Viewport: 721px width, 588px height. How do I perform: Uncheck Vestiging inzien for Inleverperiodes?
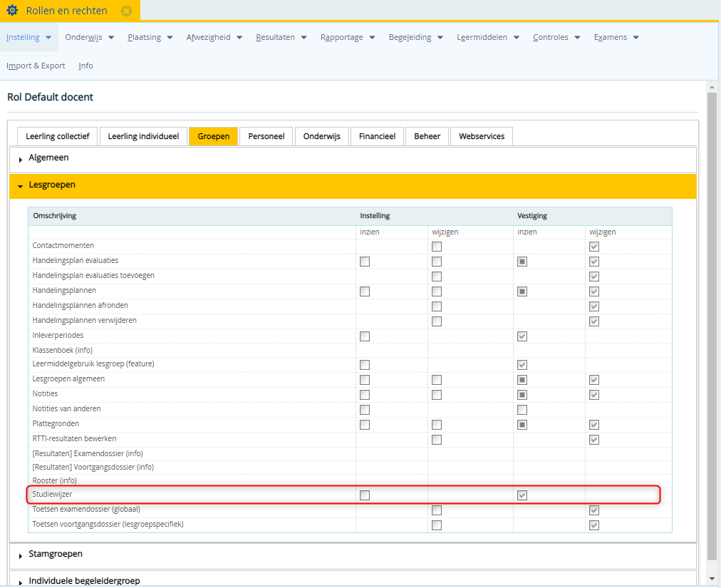click(x=522, y=337)
